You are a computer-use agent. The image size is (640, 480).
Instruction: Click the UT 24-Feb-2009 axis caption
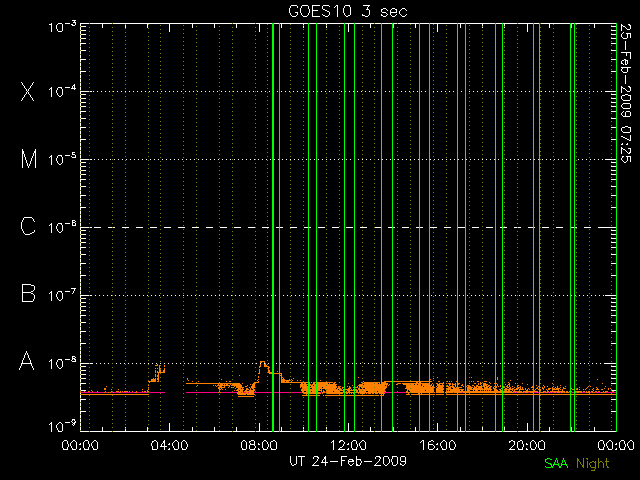pyautogui.click(x=348, y=461)
